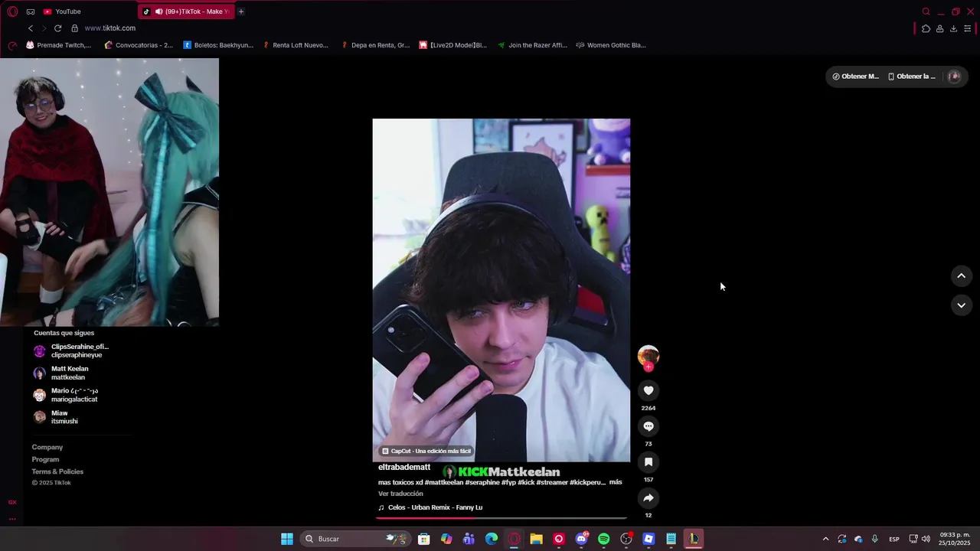Image resolution: width=980 pixels, height=551 pixels.
Task: Switch to the TikTok tab
Action: tap(186, 11)
